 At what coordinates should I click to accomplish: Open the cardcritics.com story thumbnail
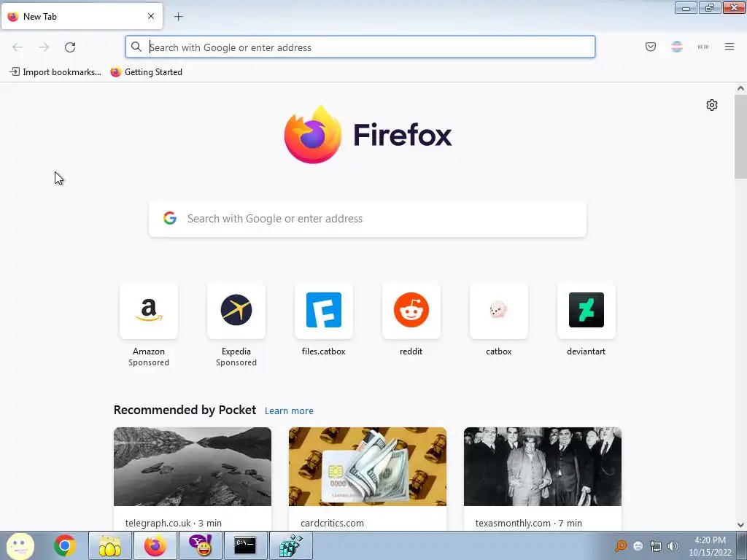click(368, 467)
